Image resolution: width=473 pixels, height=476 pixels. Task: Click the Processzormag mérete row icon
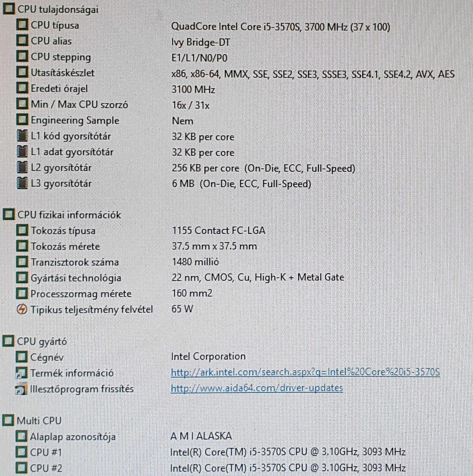click(x=22, y=293)
